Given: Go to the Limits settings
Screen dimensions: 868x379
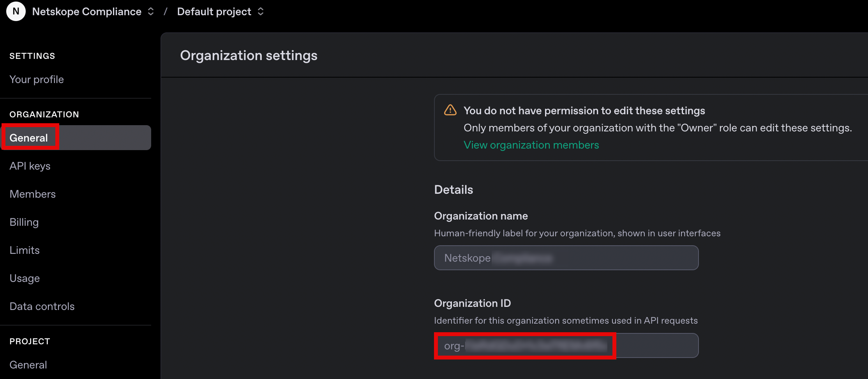Looking at the screenshot, I should [x=25, y=250].
